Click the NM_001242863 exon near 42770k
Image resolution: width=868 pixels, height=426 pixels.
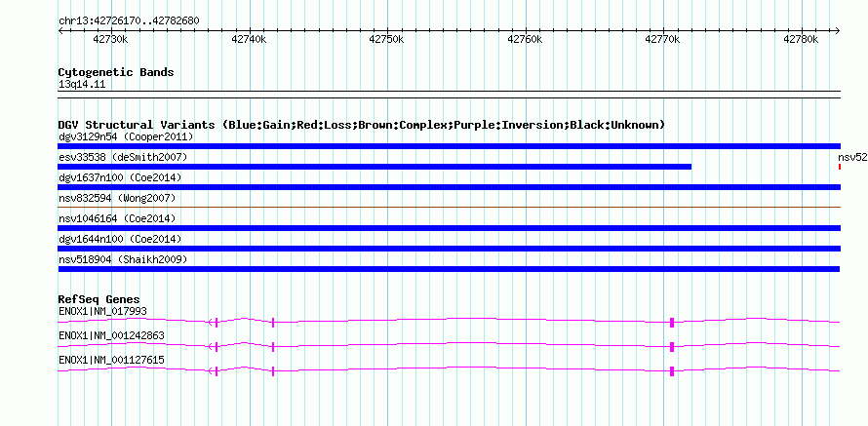pyautogui.click(x=672, y=347)
